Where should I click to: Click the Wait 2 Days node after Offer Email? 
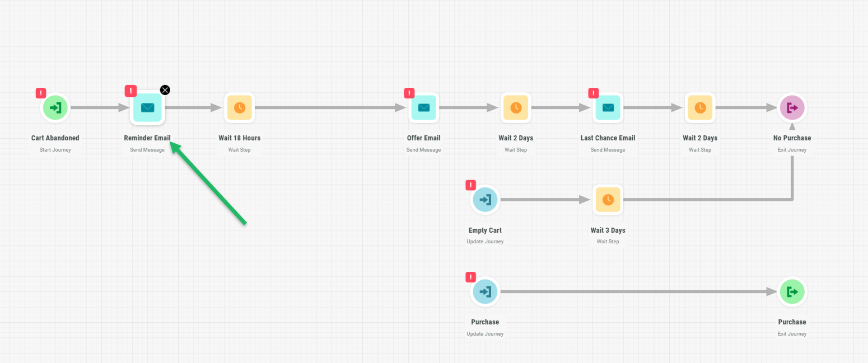(x=516, y=107)
